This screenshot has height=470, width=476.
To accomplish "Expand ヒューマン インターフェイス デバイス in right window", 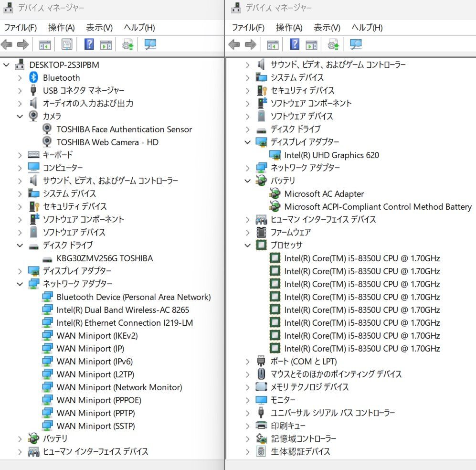I will pos(248,220).
